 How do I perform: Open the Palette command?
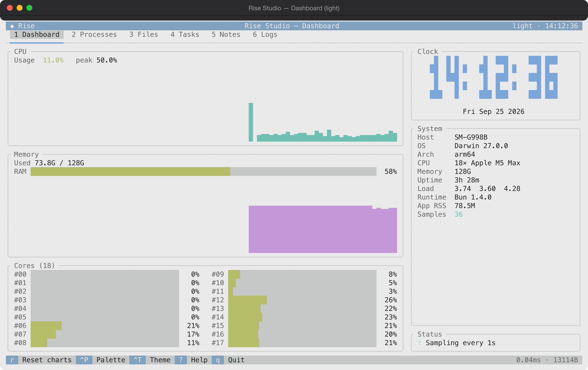point(111,360)
